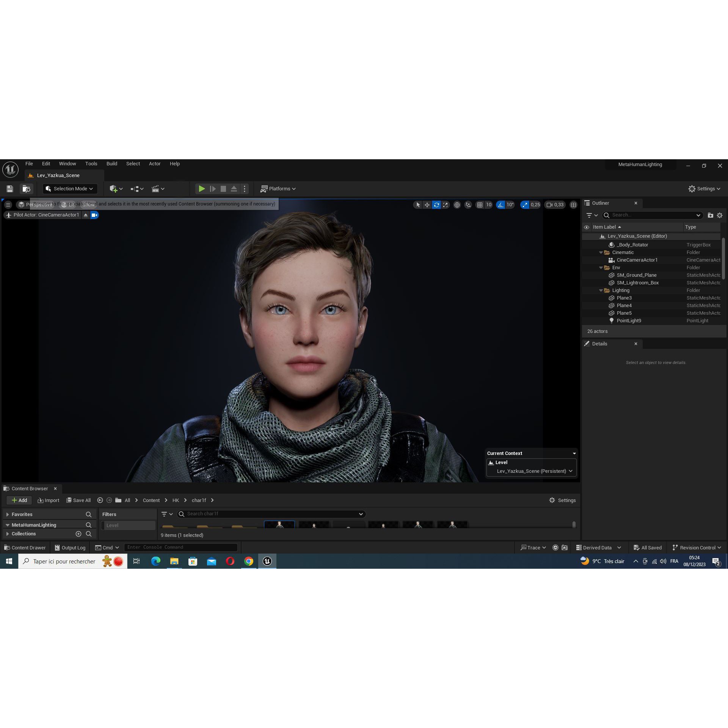
Task: Choose the Rotate tool in viewport toolbar
Action: 436,205
